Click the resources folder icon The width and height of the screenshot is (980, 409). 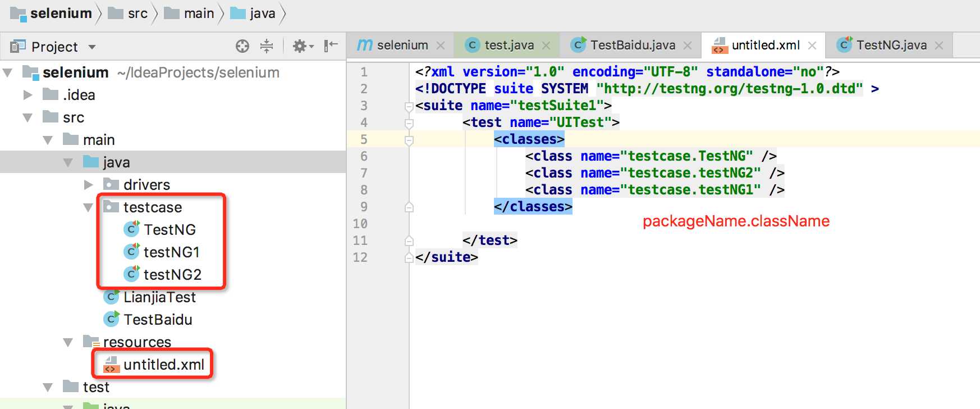pos(91,341)
